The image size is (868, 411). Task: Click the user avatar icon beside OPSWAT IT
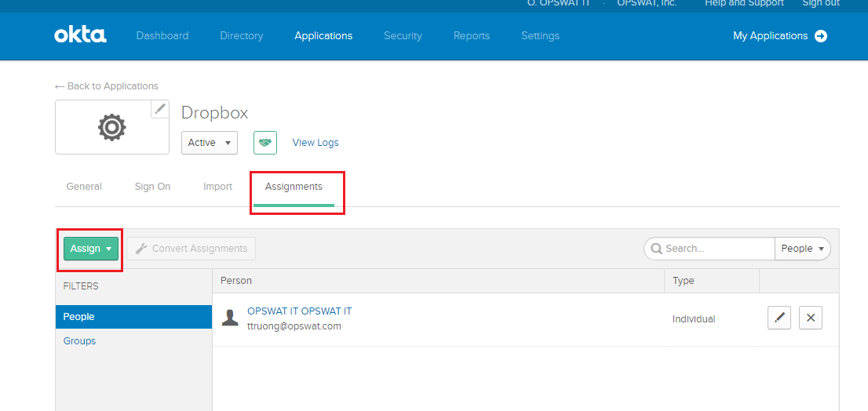[x=230, y=318]
